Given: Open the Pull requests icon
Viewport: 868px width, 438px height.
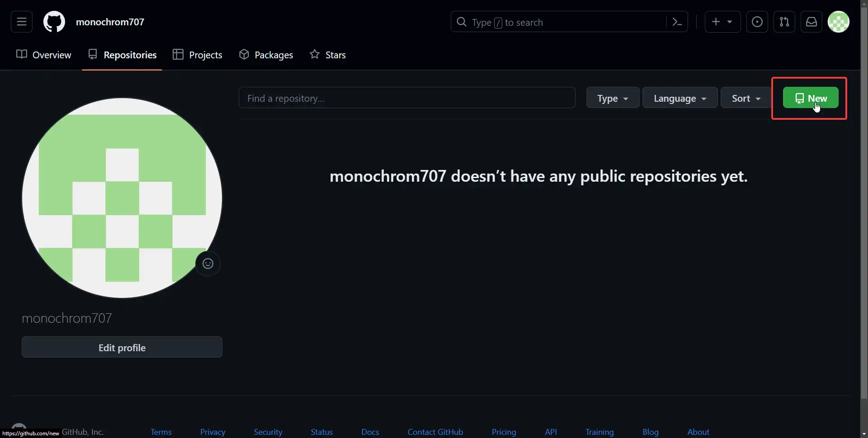Looking at the screenshot, I should tap(784, 22).
